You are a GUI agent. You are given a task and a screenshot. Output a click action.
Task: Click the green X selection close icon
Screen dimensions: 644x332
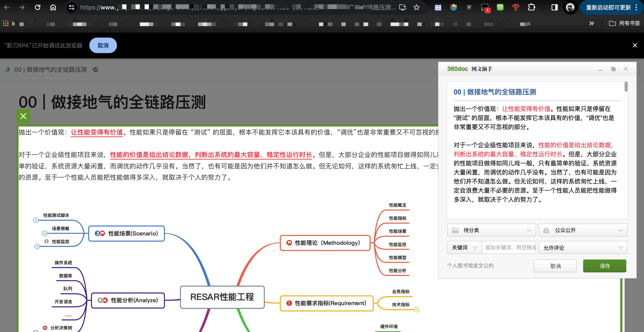coord(23,116)
